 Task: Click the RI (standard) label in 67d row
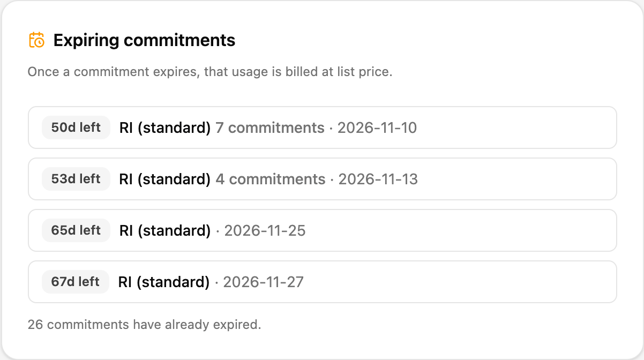point(164,282)
